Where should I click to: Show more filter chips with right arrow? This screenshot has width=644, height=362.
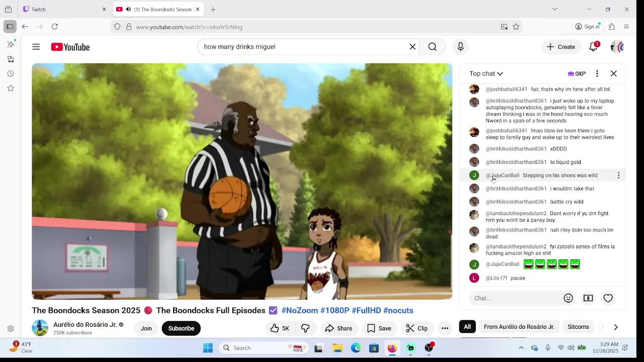coord(615,327)
